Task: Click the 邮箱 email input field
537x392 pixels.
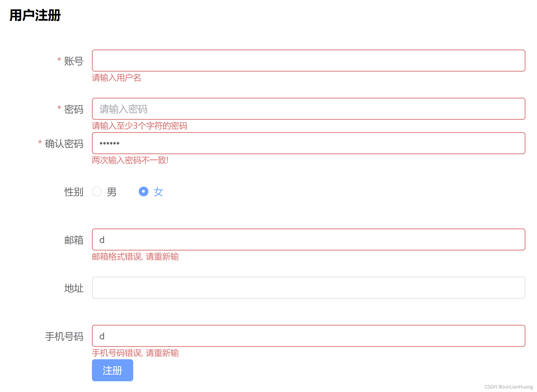Action: coord(308,239)
